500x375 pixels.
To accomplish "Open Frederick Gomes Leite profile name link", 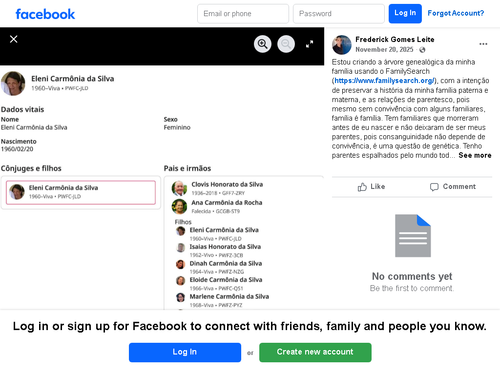I will pyautogui.click(x=395, y=40).
